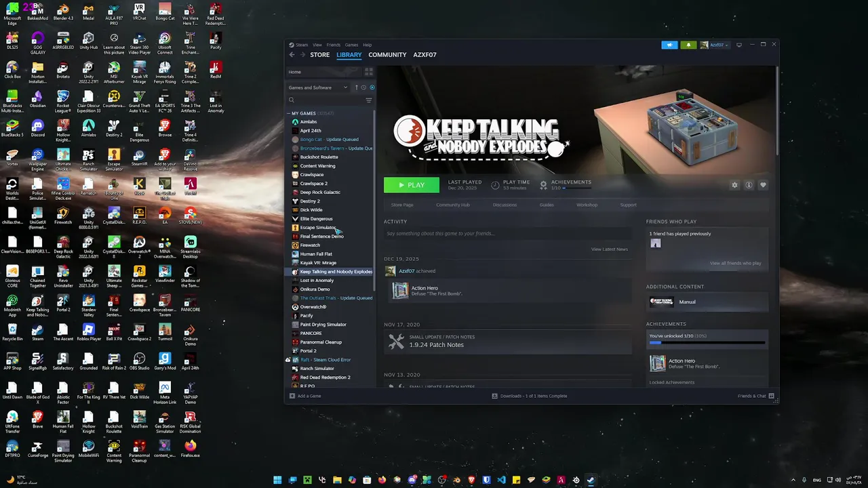Screen dimensions: 868x488
Task: Go forward with Steam's forward arrow
Action: (302, 55)
